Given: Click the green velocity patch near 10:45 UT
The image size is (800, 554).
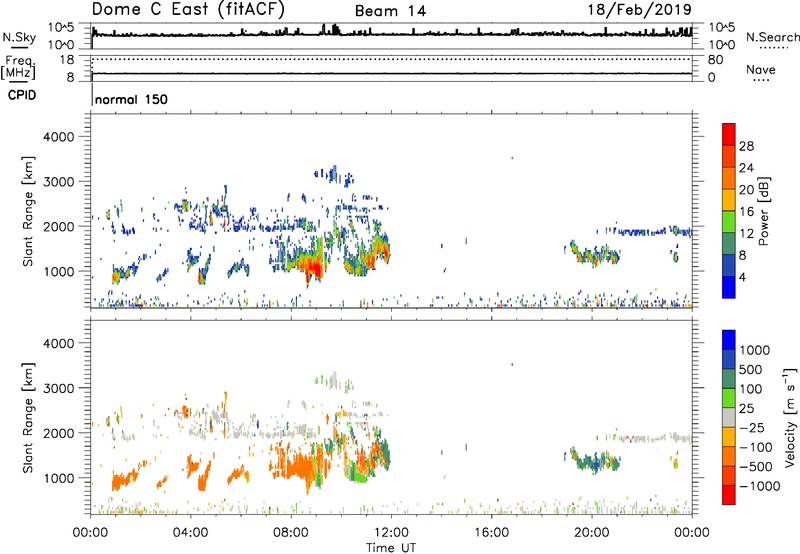Looking at the screenshot, I should click(359, 476).
